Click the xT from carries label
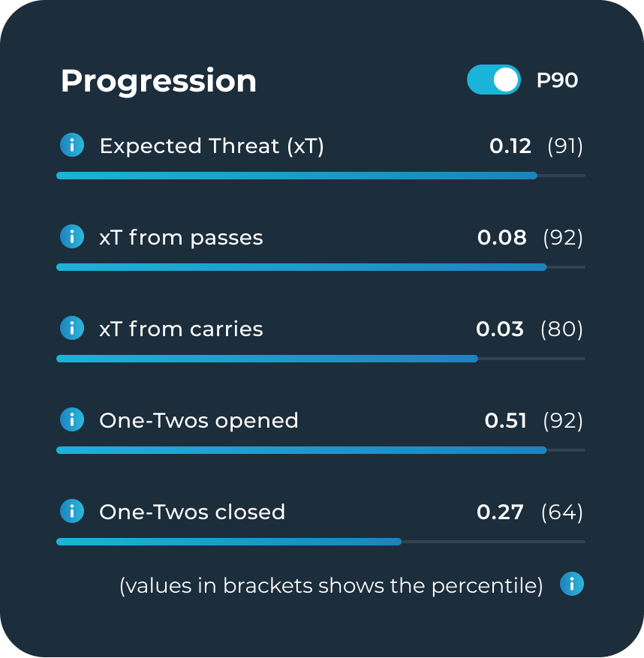 pos(181,329)
